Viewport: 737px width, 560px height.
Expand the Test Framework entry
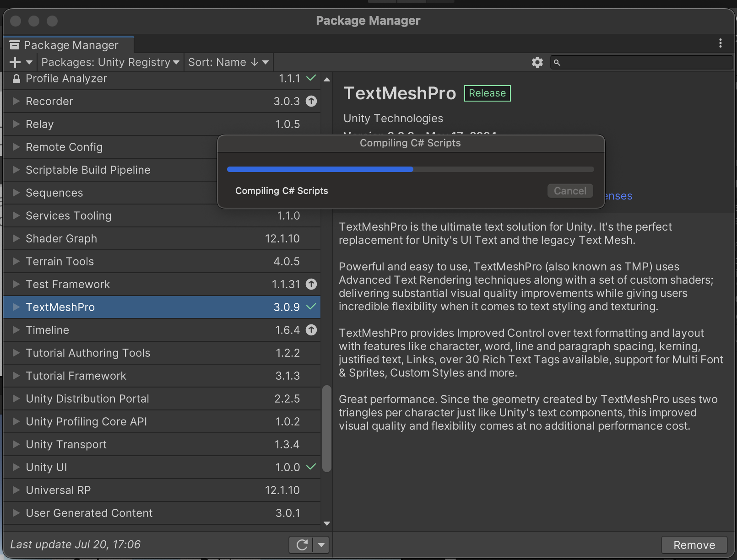pyautogui.click(x=16, y=284)
